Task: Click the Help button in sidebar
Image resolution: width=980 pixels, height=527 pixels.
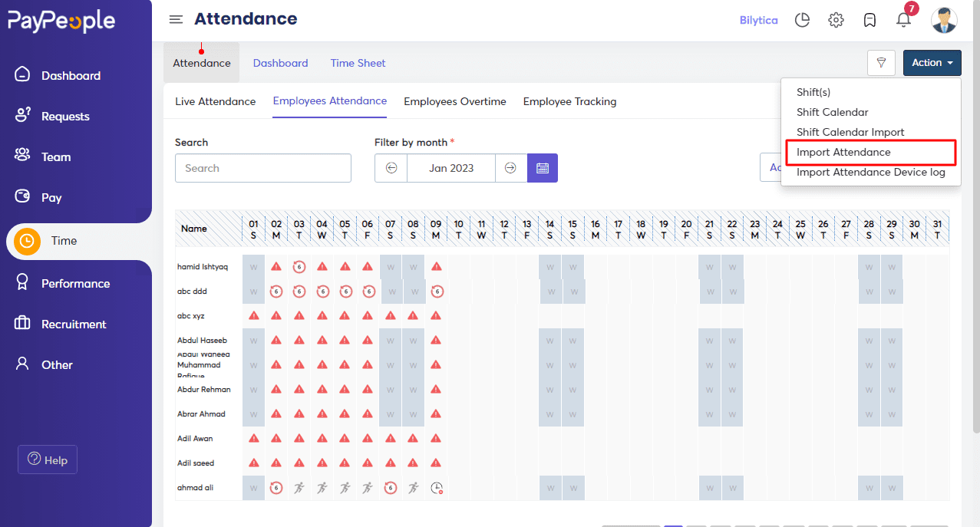Action: (x=48, y=459)
